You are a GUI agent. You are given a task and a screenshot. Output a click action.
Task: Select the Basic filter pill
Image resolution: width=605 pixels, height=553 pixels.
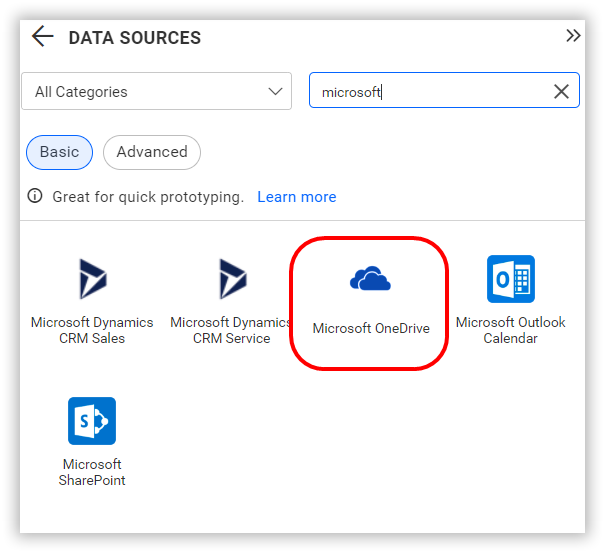pyautogui.click(x=59, y=152)
